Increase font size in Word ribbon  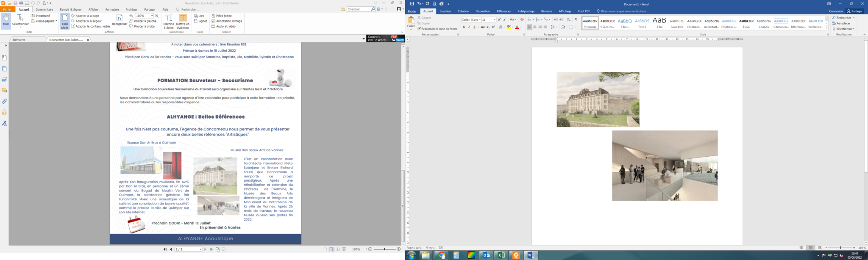click(x=499, y=19)
